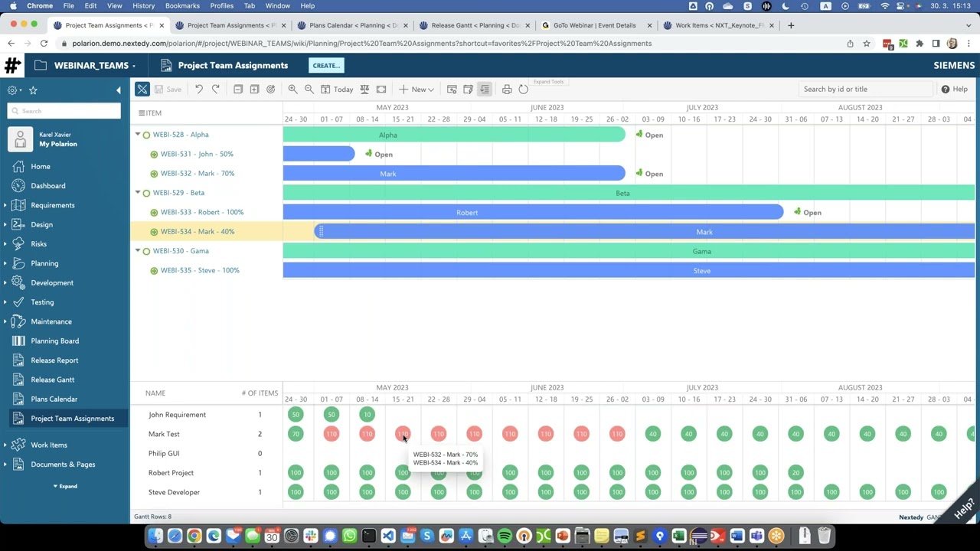Click the Gantt search by id or title field
980x551 pixels.
pyautogui.click(x=865, y=90)
